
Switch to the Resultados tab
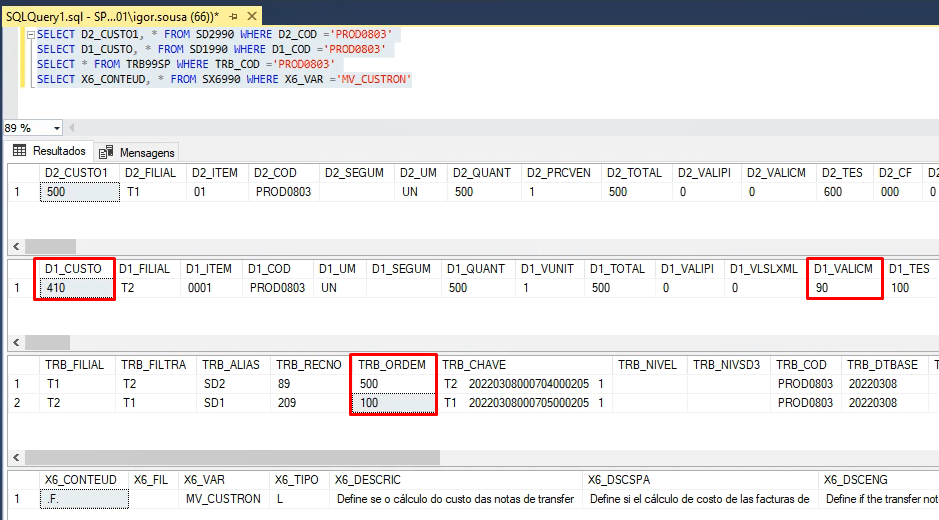tap(50, 151)
